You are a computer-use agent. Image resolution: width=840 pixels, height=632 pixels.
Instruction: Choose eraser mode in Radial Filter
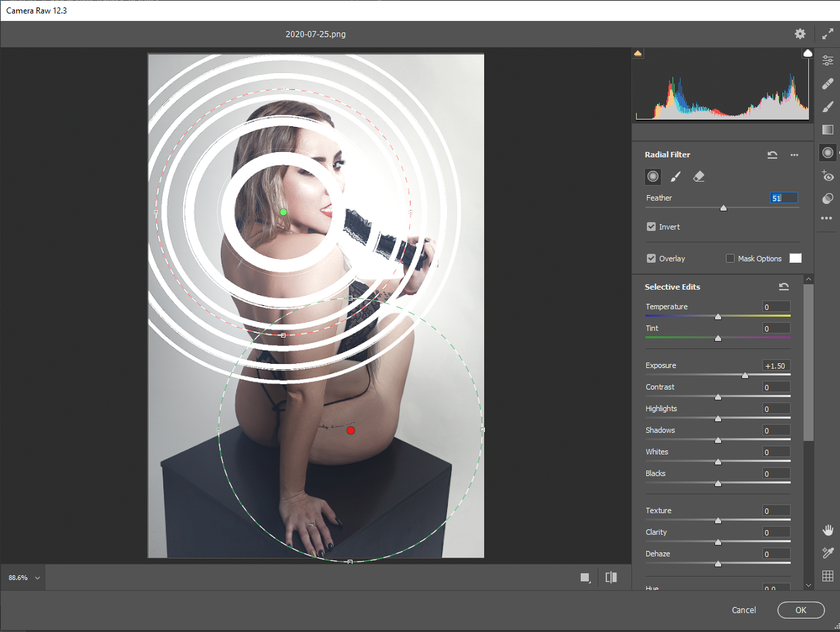click(x=699, y=177)
